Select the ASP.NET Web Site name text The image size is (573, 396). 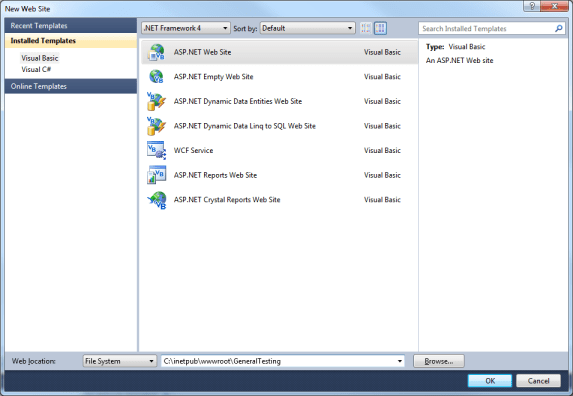[x=202, y=52]
